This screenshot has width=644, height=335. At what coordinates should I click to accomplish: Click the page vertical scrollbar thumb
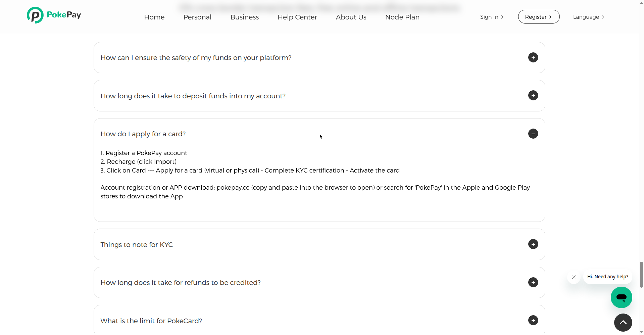[641, 275]
